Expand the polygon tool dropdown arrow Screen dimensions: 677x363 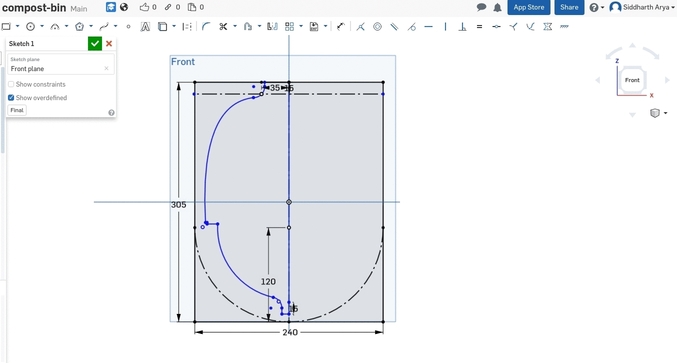click(91, 27)
